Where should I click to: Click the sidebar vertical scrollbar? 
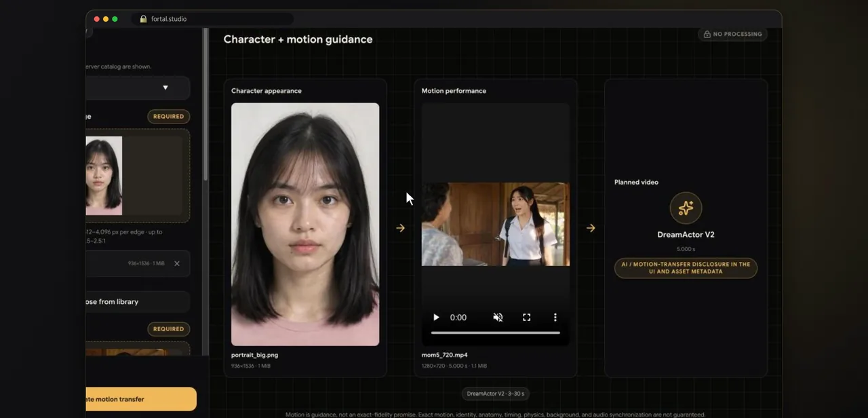click(205, 105)
